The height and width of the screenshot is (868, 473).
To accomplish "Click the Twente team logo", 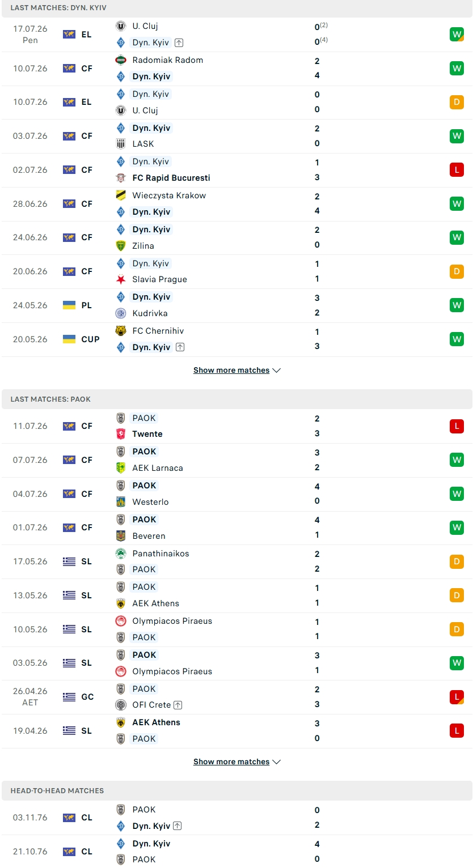I will 121,434.
